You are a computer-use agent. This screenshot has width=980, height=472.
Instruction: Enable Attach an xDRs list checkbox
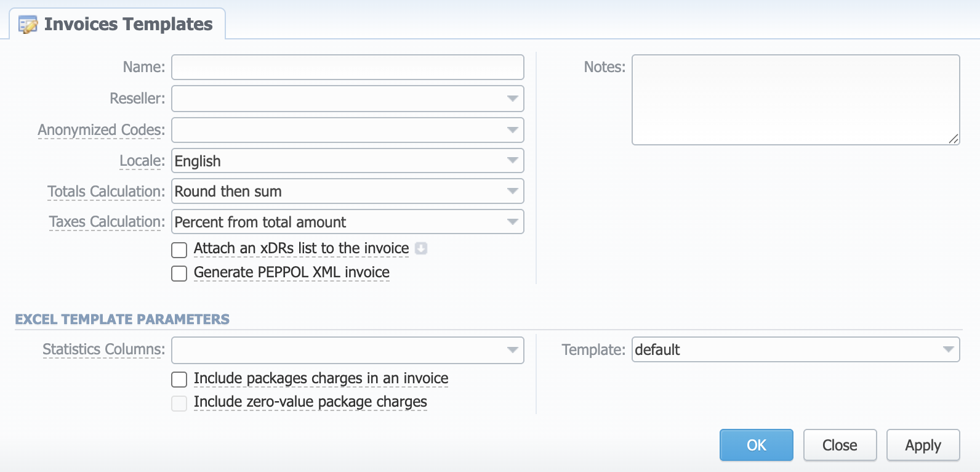tap(179, 250)
